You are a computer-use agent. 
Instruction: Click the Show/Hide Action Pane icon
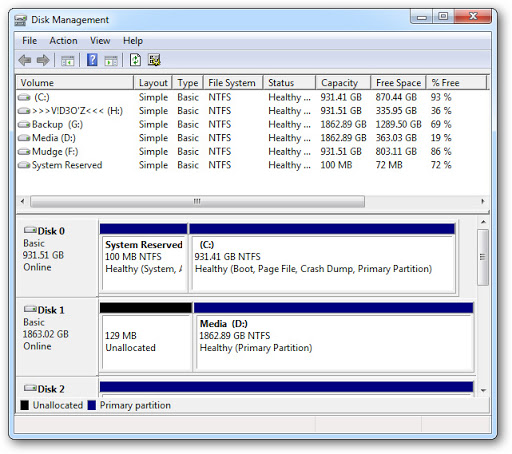(111, 61)
